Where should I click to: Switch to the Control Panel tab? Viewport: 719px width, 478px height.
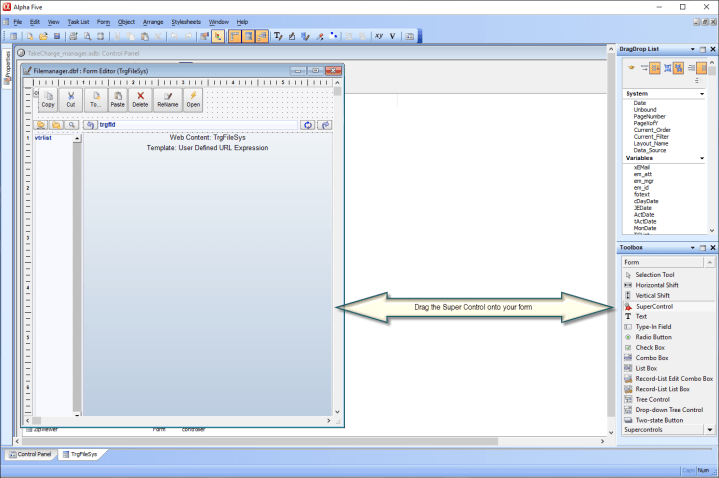tap(29, 454)
